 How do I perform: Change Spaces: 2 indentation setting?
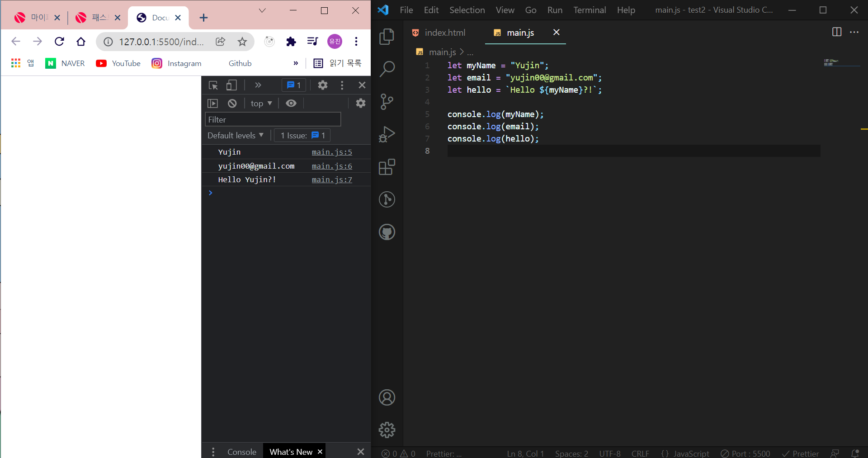[x=571, y=453]
